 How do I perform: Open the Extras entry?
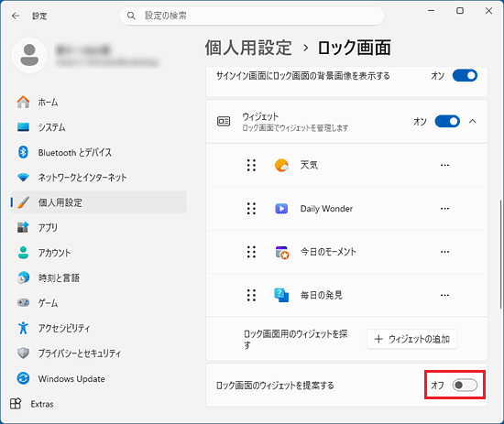tap(99, 404)
